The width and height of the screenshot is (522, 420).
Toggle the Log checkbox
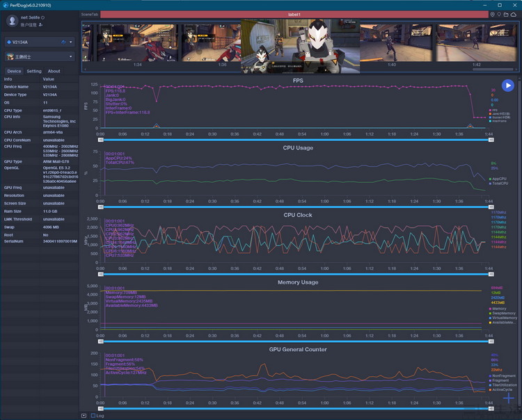tap(93, 416)
